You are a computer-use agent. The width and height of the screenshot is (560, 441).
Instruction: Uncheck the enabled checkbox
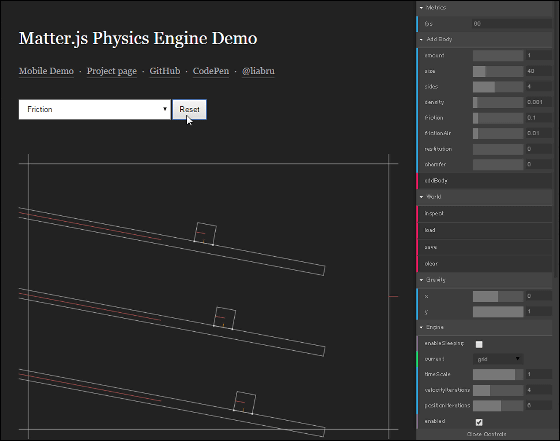point(479,422)
